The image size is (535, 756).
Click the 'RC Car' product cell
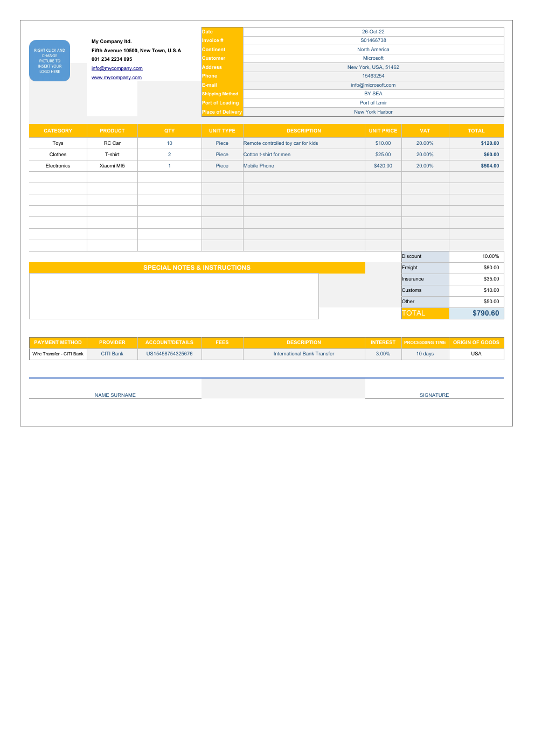pos(112,143)
